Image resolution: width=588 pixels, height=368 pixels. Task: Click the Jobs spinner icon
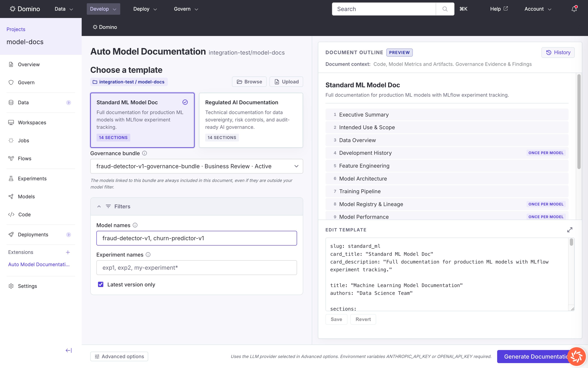pos(11,140)
